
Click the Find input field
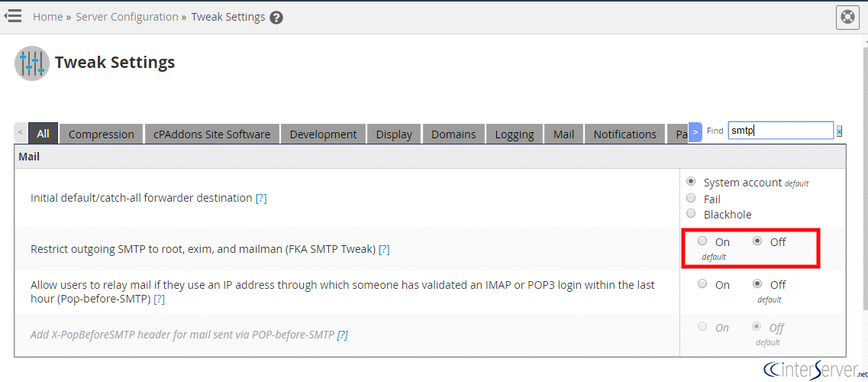[x=780, y=131]
